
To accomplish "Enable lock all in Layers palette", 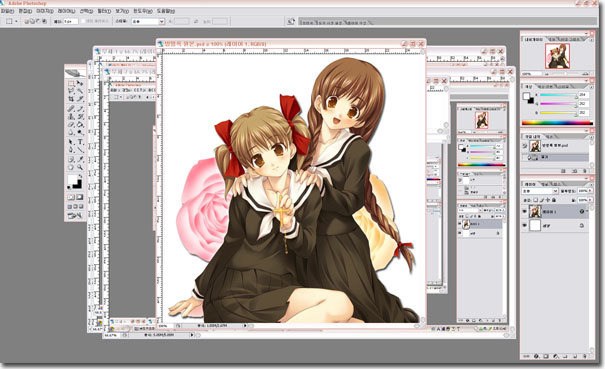I will (x=554, y=200).
